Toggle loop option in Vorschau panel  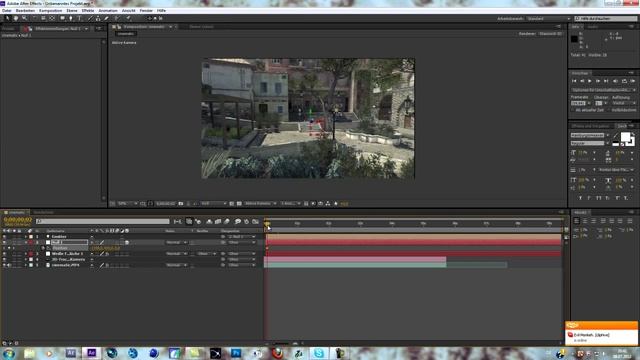[x=624, y=81]
